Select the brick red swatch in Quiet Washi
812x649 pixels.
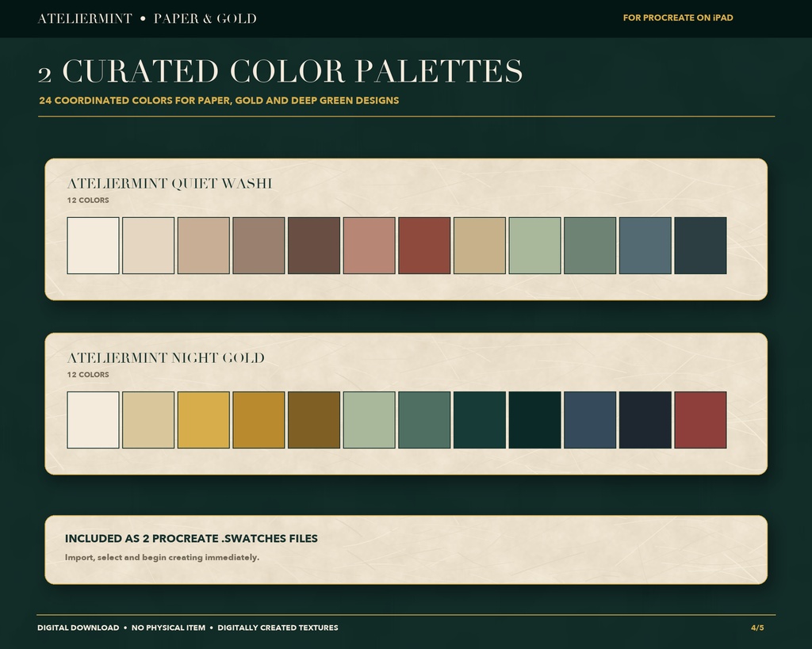(x=424, y=246)
